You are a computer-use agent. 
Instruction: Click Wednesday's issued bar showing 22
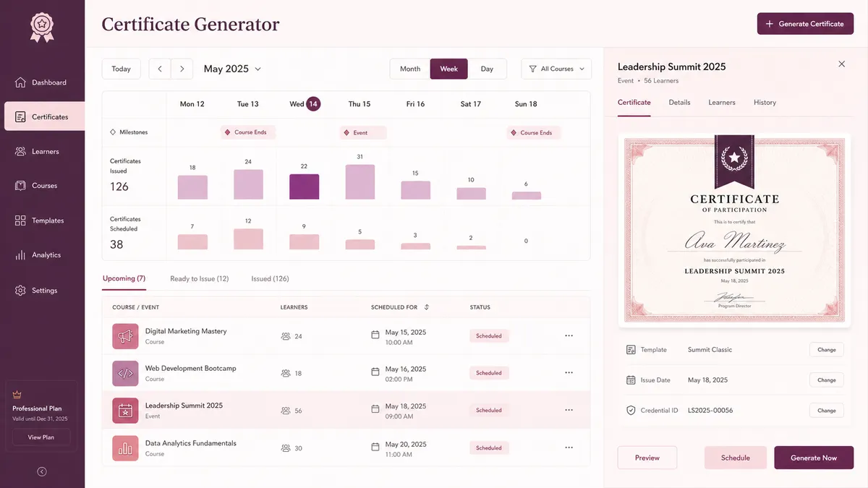click(304, 187)
